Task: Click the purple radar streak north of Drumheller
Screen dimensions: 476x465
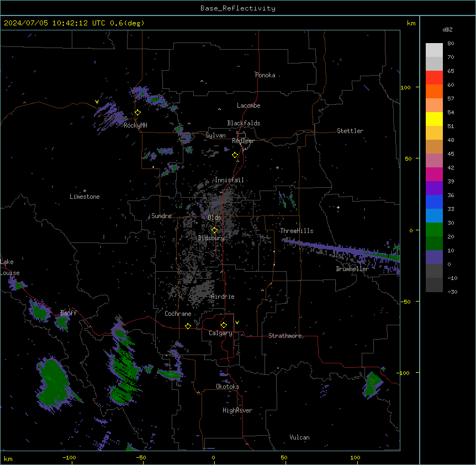Action: click(x=340, y=250)
